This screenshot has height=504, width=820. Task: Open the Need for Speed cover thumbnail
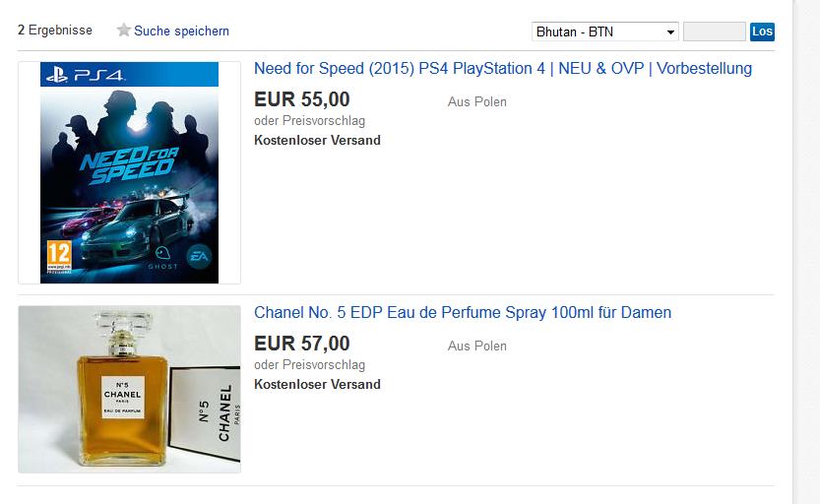pos(129,172)
